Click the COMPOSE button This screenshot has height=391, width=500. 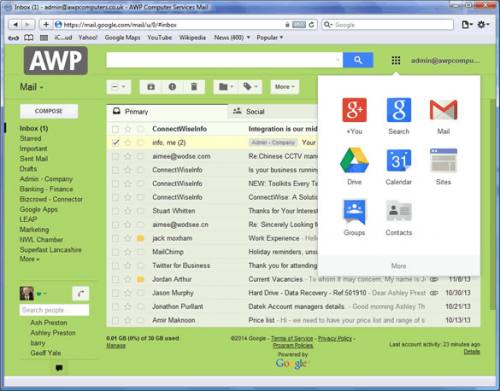[49, 111]
